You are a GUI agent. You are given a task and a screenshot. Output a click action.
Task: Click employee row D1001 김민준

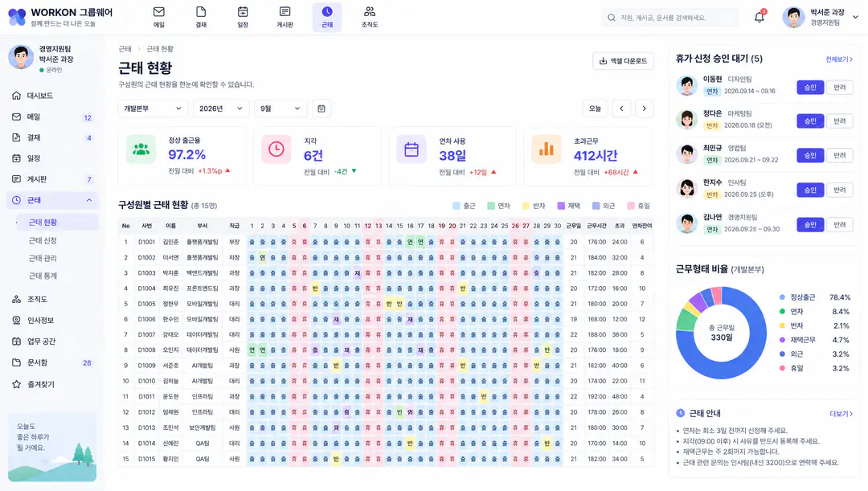(x=386, y=242)
